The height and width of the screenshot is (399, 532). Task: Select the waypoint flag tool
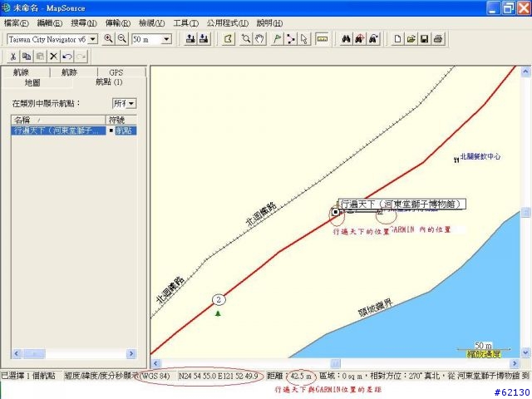(278, 39)
